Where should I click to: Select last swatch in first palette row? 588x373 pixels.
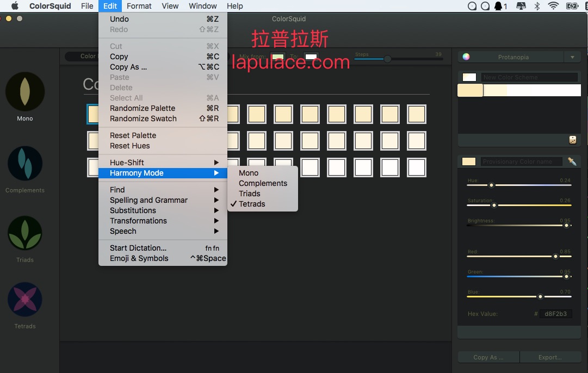point(417,114)
